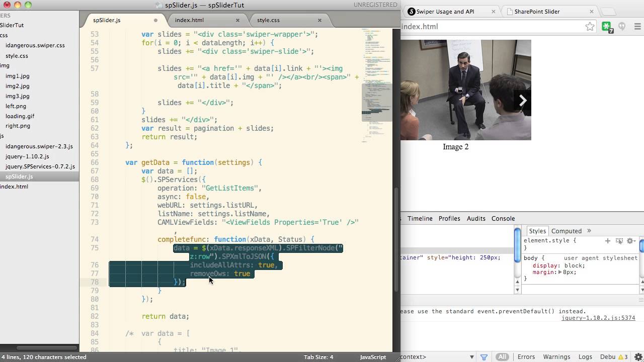Screen dimensions: 644x362
Task: Open the green extension icon with badge 7
Action: coord(607,27)
